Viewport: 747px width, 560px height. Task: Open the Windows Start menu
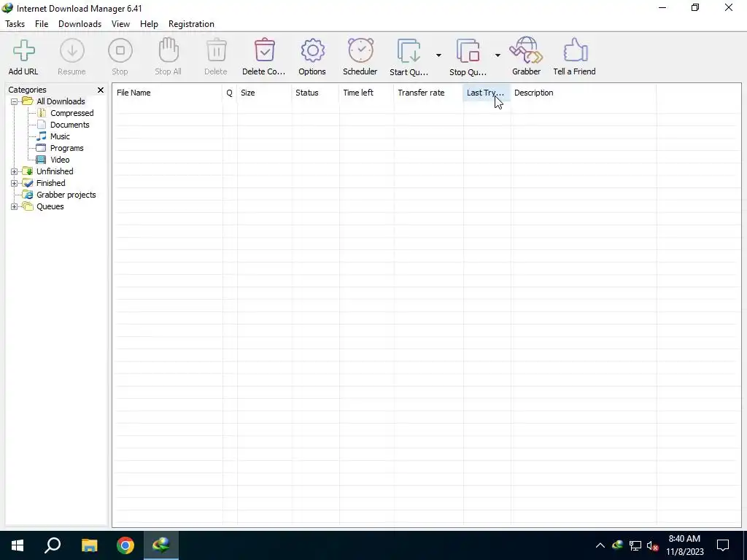[18, 545]
